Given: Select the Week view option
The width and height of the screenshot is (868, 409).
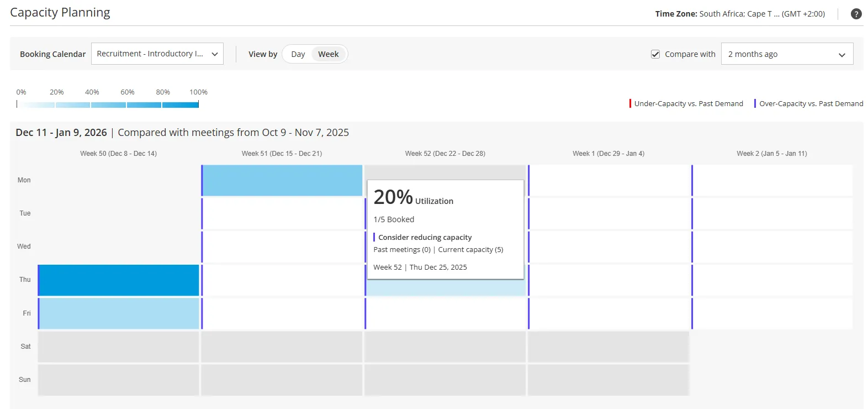Looking at the screenshot, I should pyautogui.click(x=329, y=54).
